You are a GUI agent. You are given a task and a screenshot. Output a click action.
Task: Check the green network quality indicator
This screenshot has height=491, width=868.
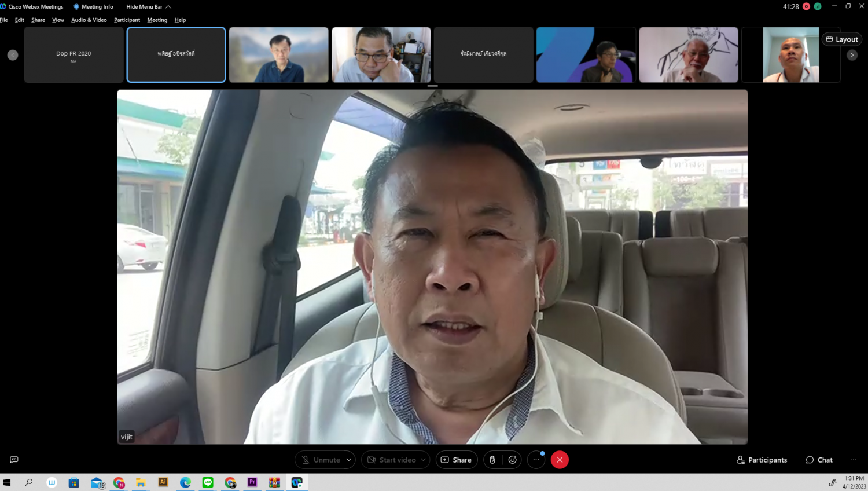[818, 6]
